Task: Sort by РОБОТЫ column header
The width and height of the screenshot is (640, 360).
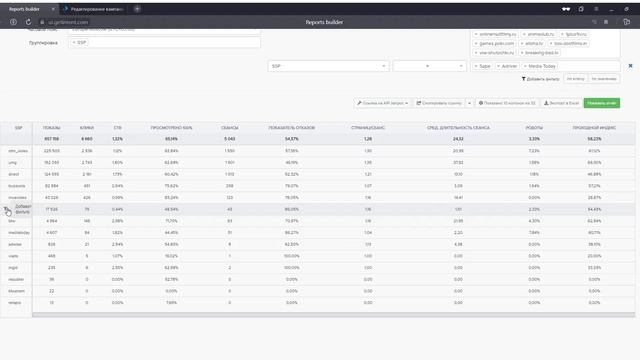Action: 534,128
